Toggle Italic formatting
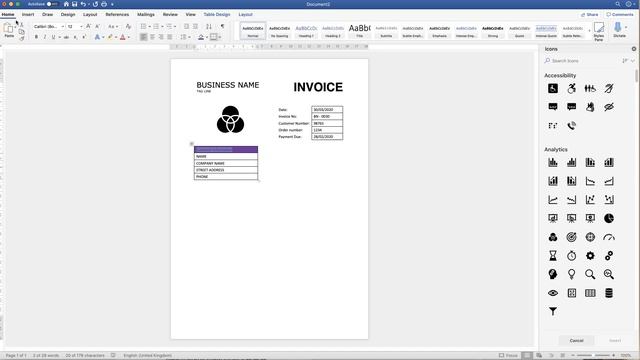The height and width of the screenshot is (360, 640). click(x=45, y=37)
